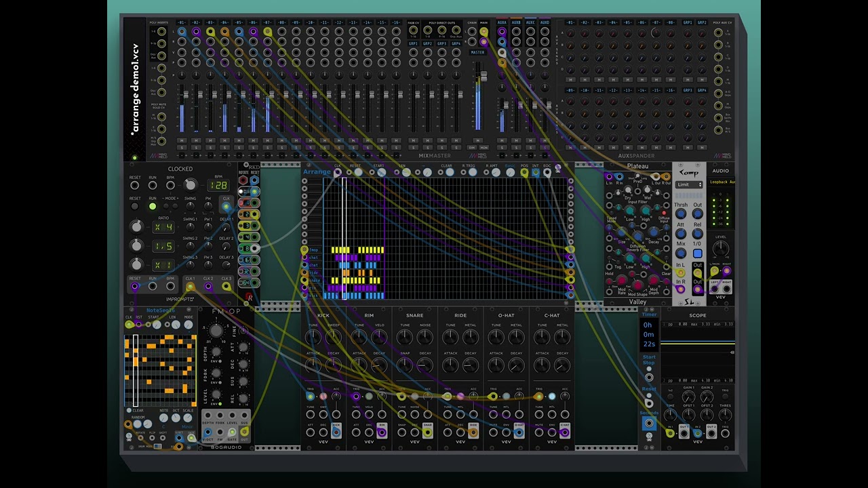
Task: Click the kick track input jack in Arrange
Action: tap(304, 295)
